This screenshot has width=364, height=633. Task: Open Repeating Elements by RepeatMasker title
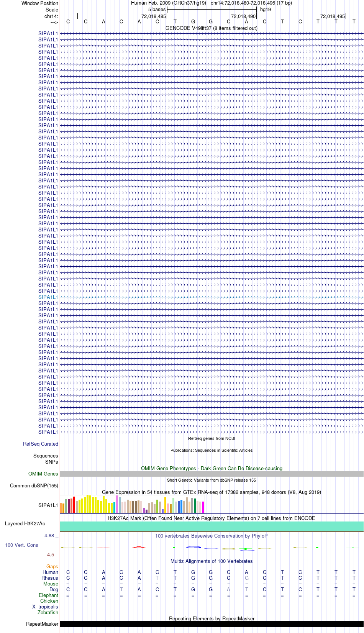212,618
